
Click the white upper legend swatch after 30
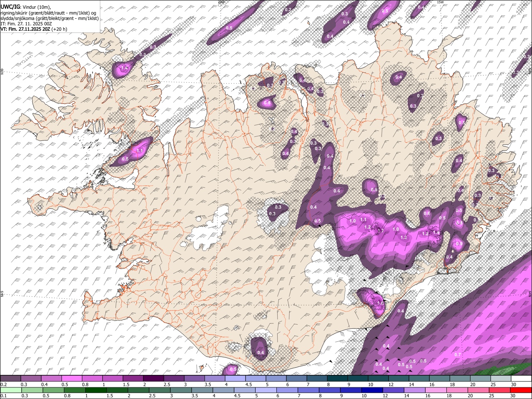pos(521,379)
